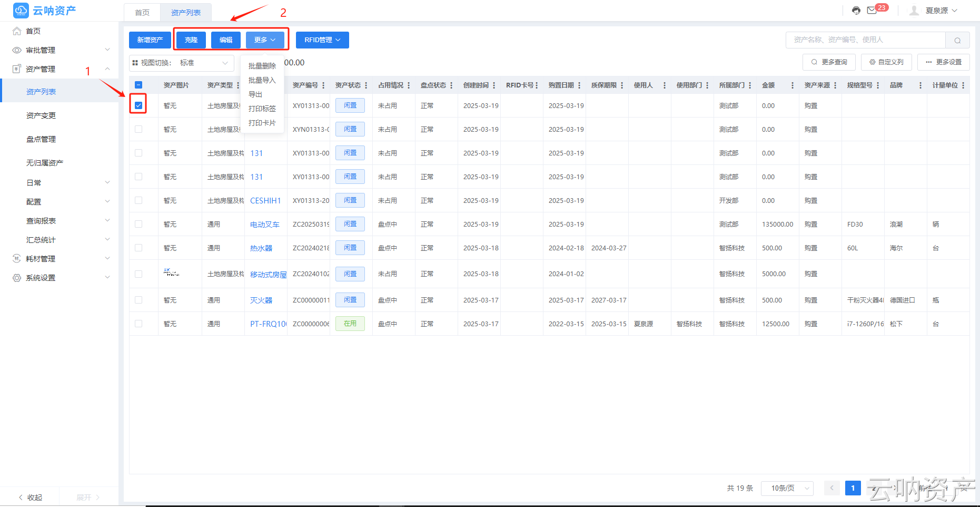Screen dimensions: 980x507
Task: Click the 资产管理 sidebar icon
Action: coord(17,69)
